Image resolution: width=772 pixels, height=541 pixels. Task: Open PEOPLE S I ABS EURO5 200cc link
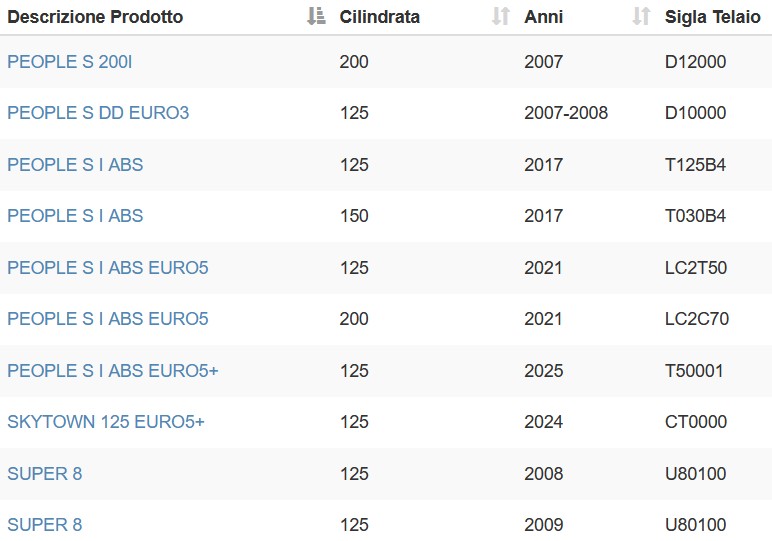(108, 318)
